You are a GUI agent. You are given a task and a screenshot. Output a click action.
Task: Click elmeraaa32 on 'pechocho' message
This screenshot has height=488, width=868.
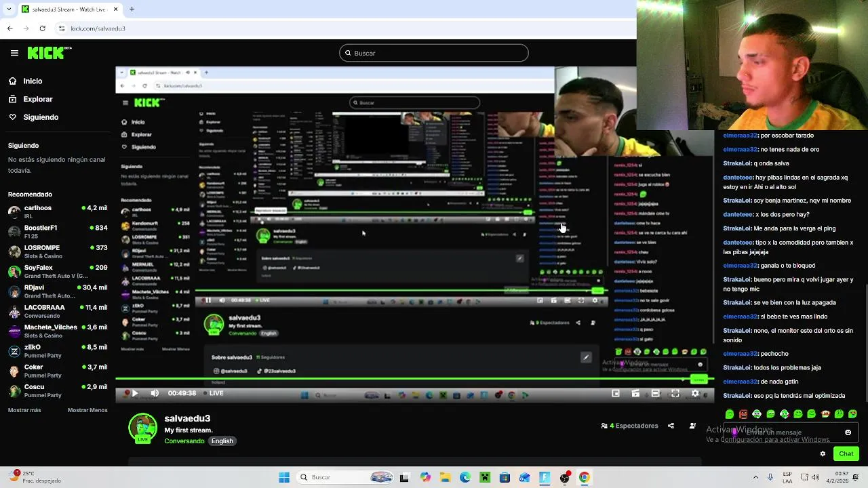pyautogui.click(x=740, y=354)
